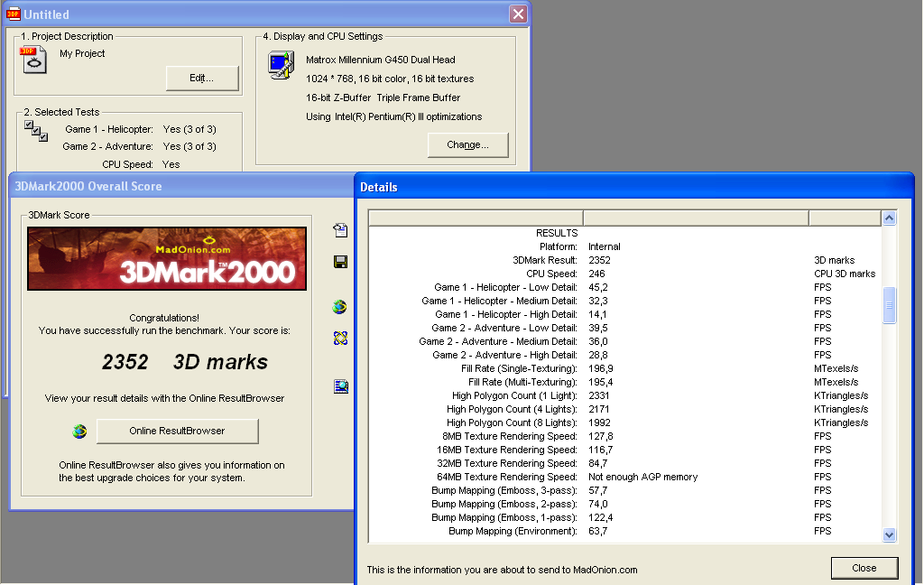Click the Details list scrollbar thumb
The image size is (924, 585).
coord(889,305)
